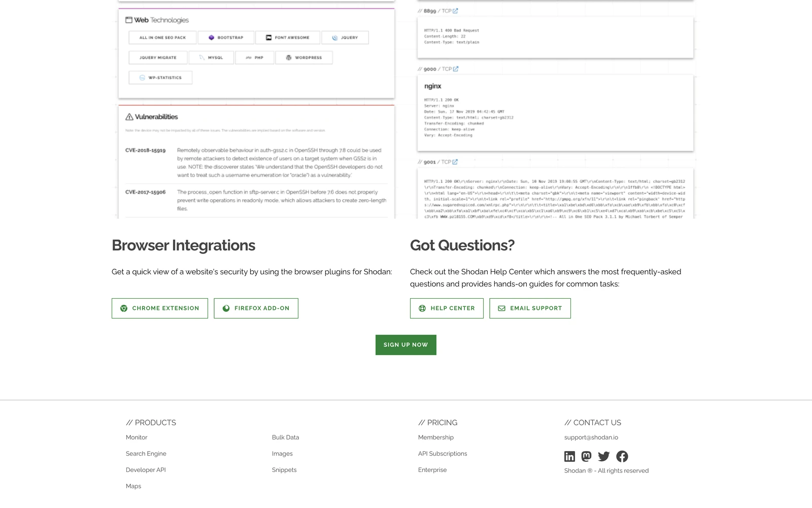This screenshot has width=812, height=508.
Task: Select the All In One SEO Pack tag
Action: coord(163,38)
